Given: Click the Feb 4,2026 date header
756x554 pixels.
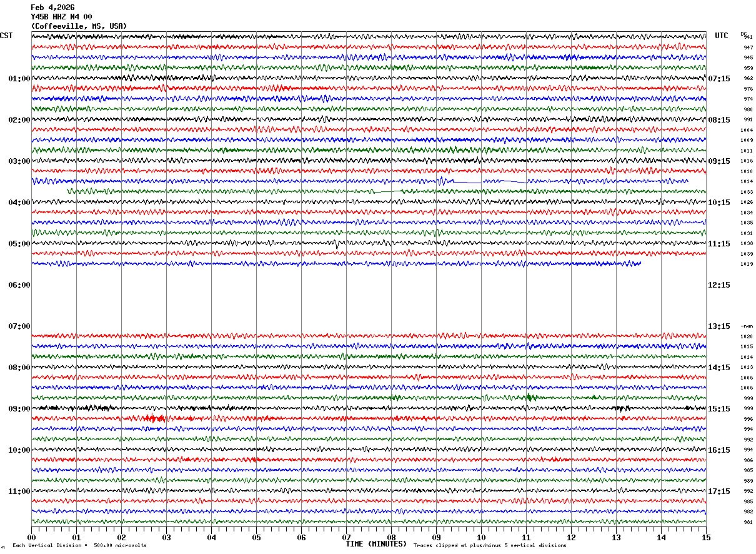Looking at the screenshot, I should pyautogui.click(x=52, y=8).
